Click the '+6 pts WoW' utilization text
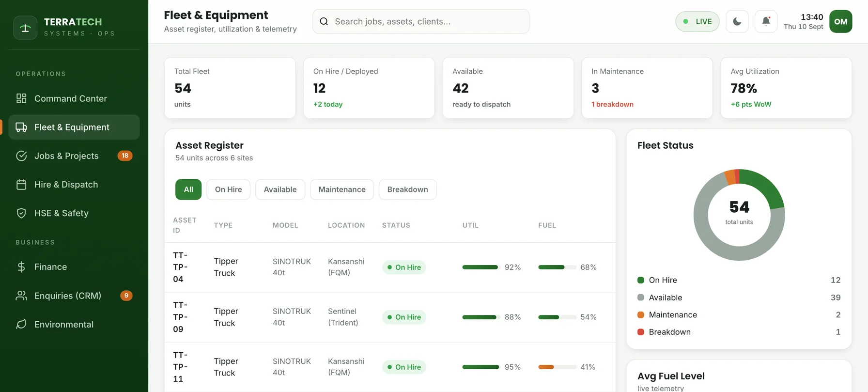This screenshot has width=868, height=392. point(751,104)
